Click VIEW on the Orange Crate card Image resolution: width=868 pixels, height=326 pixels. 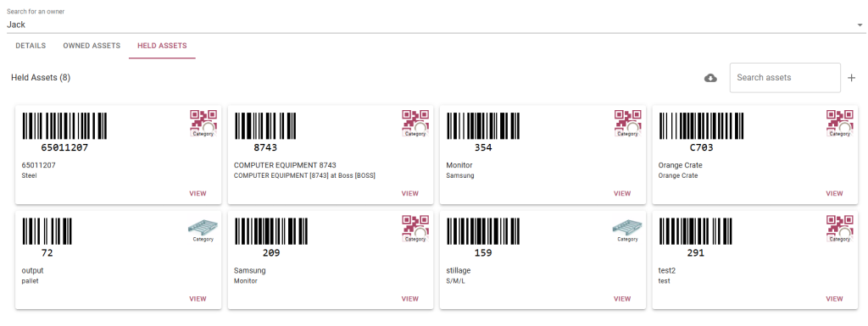(x=834, y=193)
